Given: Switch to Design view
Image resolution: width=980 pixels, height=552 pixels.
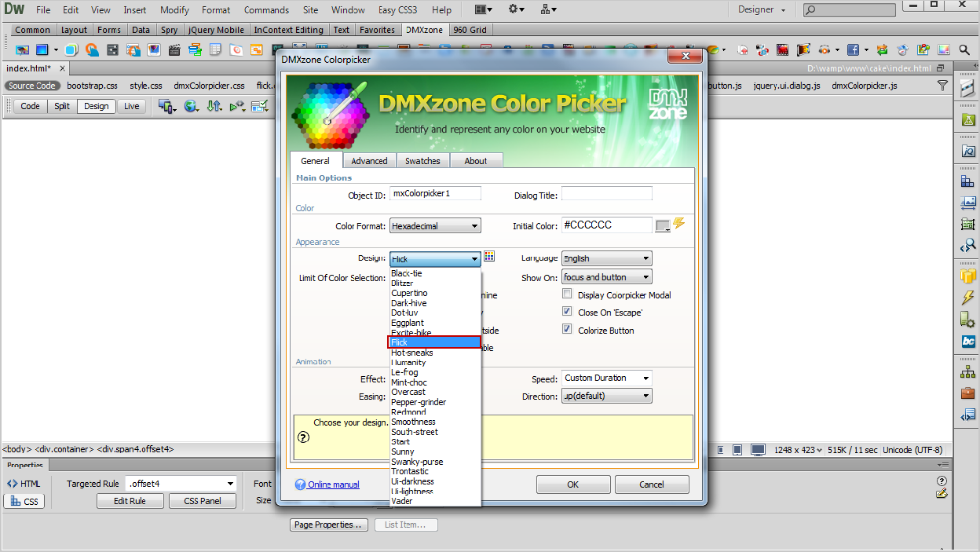Looking at the screenshot, I should tap(97, 106).
